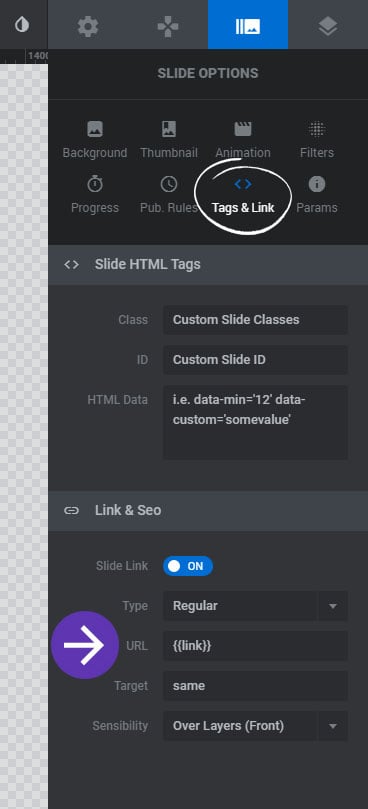Open Animation slide settings
368x809 pixels.
[x=243, y=140]
